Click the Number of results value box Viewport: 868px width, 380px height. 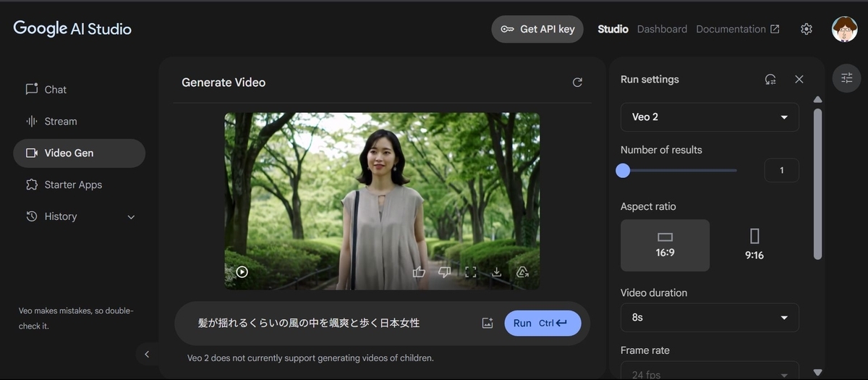[x=782, y=170]
